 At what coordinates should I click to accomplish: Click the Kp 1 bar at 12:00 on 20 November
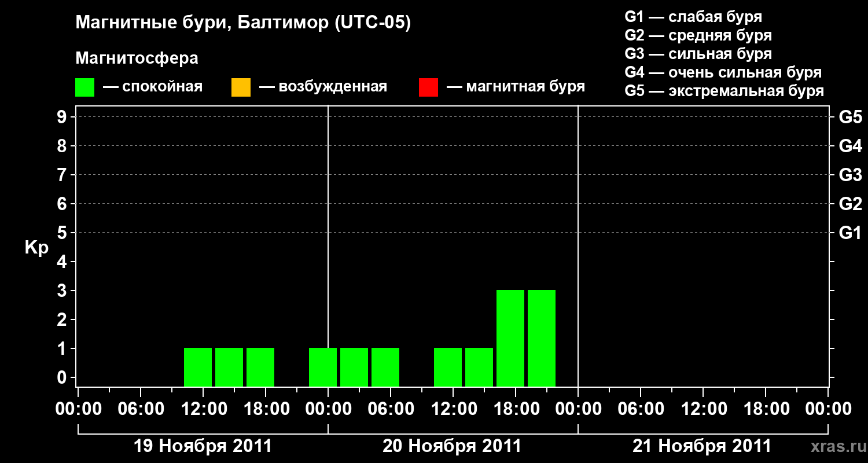tap(448, 367)
